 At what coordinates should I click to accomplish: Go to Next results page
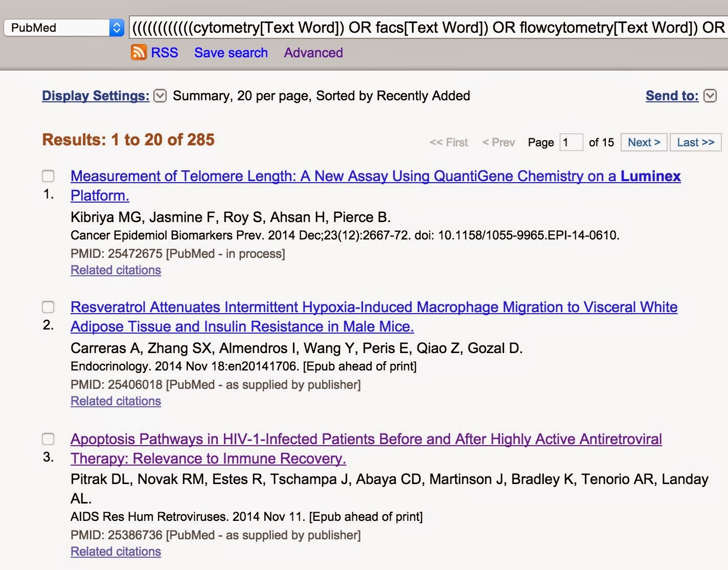644,142
